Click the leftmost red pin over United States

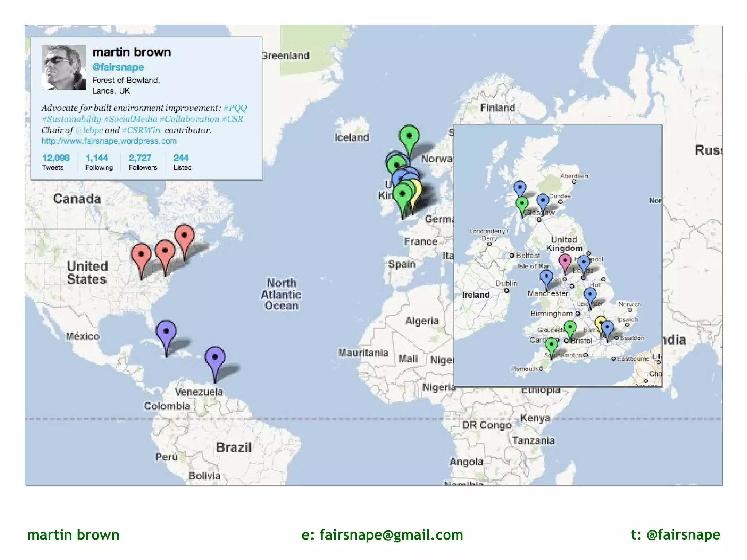(x=141, y=255)
